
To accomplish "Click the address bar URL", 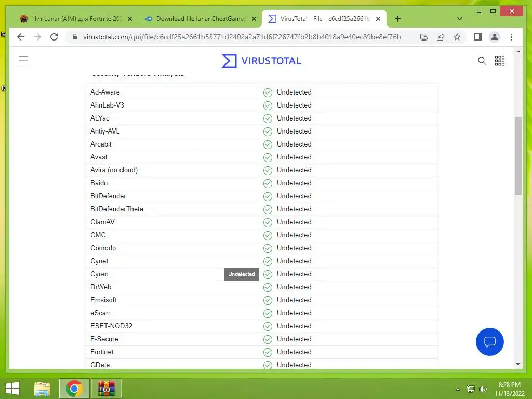I will (x=242, y=37).
